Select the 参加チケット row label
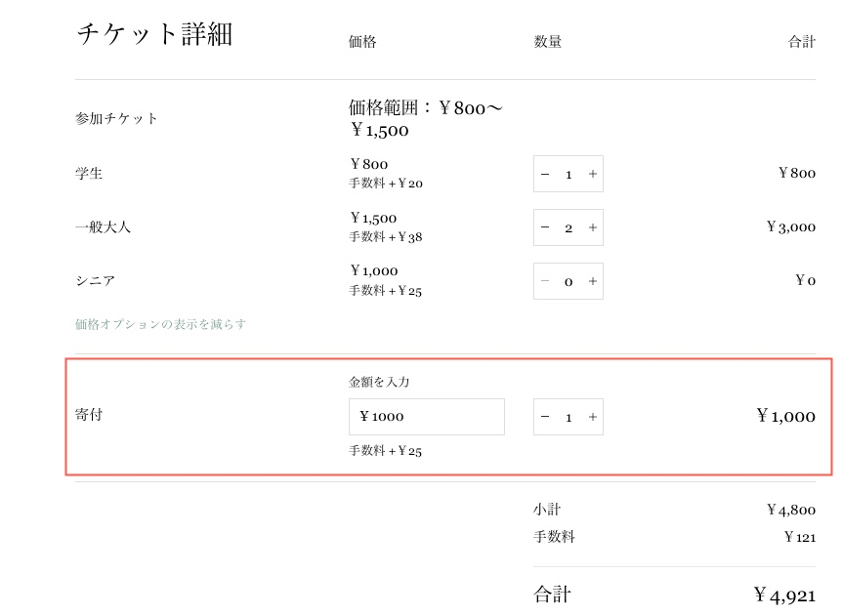This screenshot has width=842, height=616. click(x=116, y=118)
